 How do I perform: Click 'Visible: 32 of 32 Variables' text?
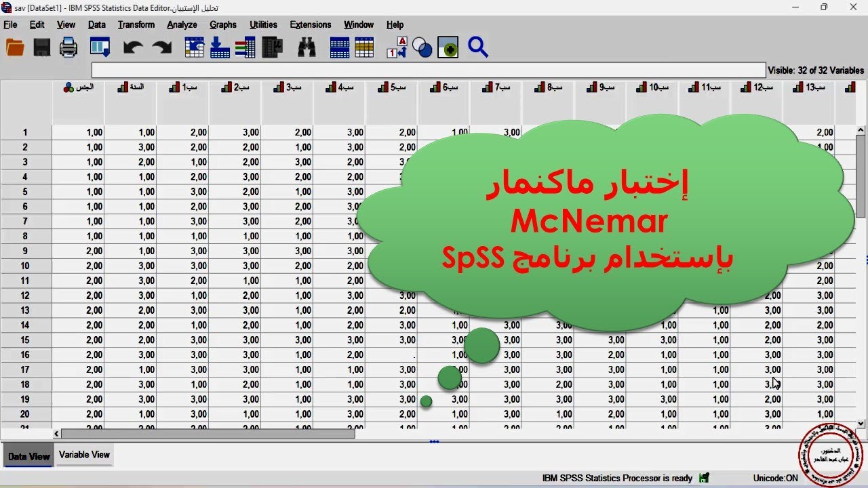pyautogui.click(x=816, y=70)
